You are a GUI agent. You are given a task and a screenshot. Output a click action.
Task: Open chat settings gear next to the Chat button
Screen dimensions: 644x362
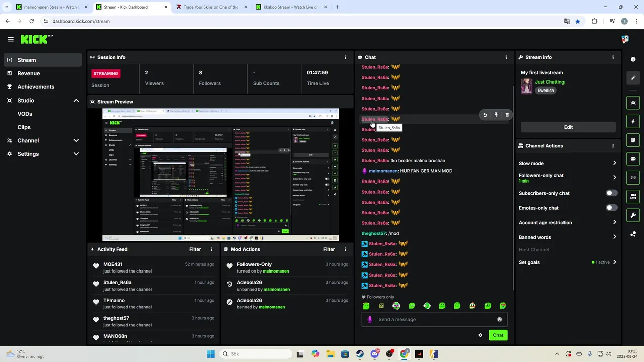tap(480, 335)
